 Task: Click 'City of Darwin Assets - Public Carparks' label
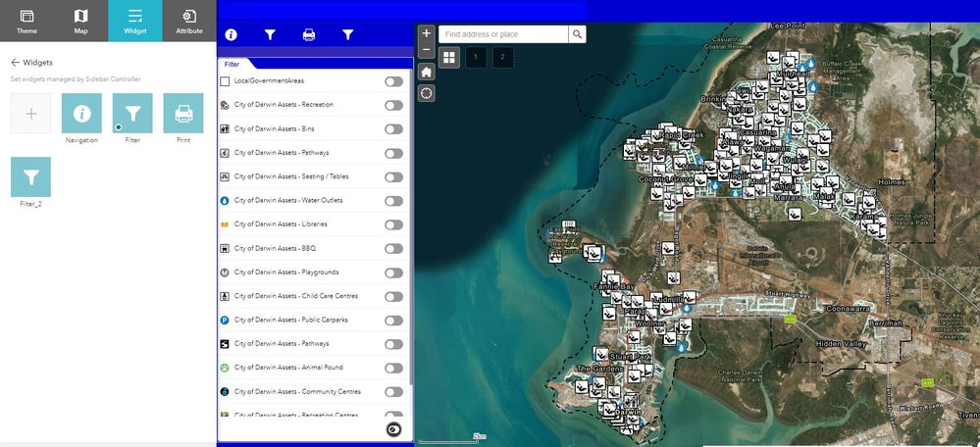coord(291,320)
